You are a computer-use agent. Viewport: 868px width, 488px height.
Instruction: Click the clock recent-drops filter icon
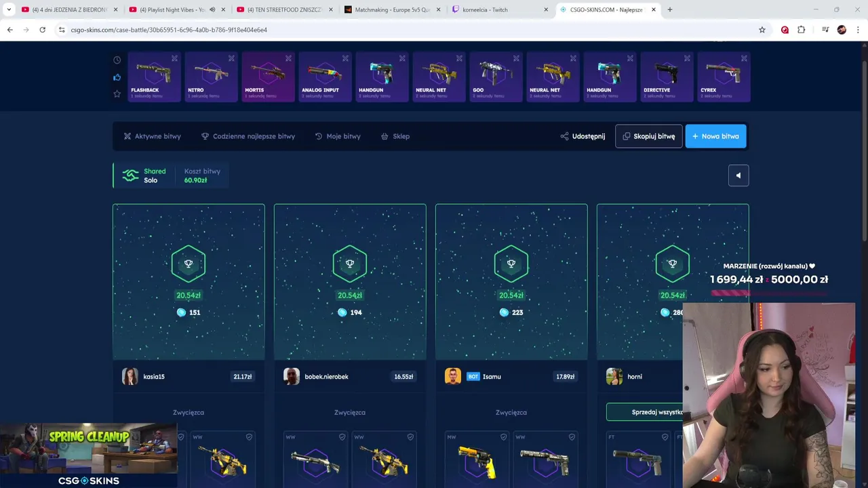[117, 60]
